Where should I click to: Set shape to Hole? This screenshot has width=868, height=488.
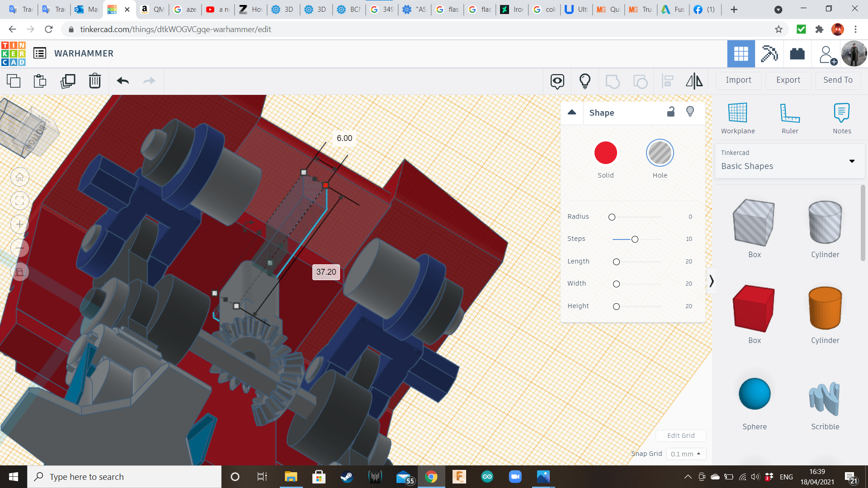pos(660,153)
